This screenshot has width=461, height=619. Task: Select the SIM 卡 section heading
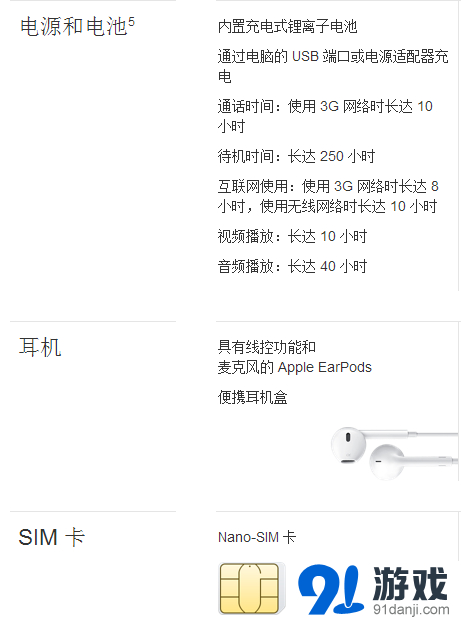(x=52, y=537)
